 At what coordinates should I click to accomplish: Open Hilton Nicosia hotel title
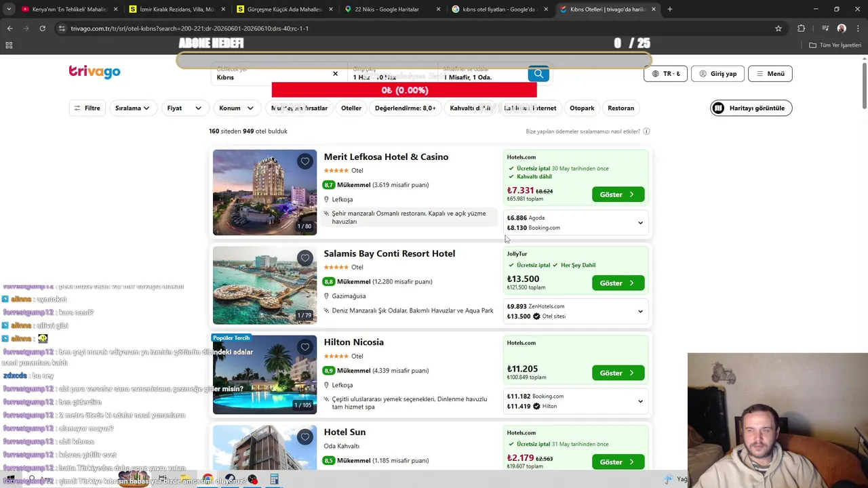click(353, 342)
